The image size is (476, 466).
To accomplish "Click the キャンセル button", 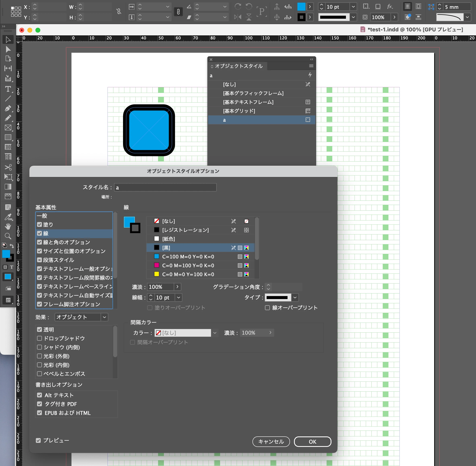I will click(x=271, y=441).
